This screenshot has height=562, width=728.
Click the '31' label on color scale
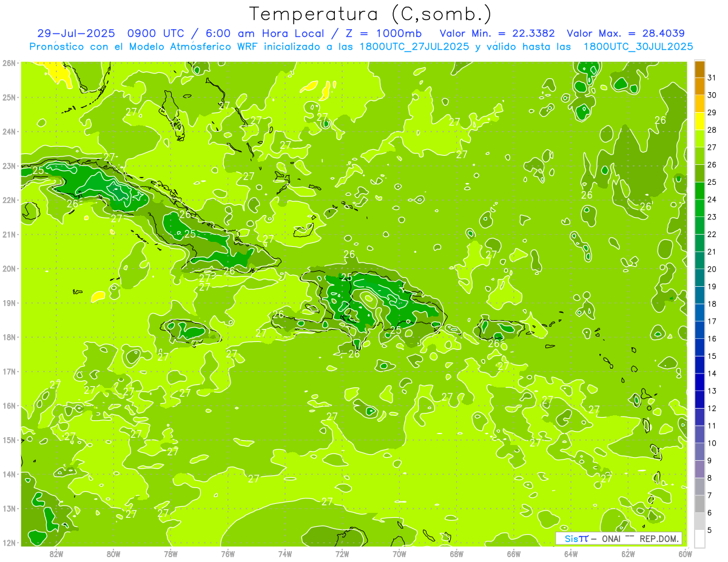pos(712,78)
